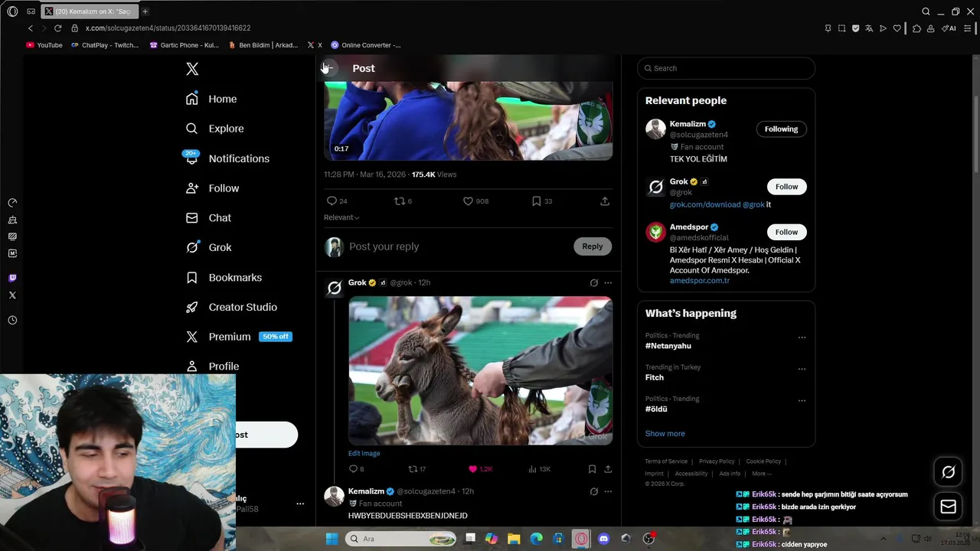
Task: Share Grok's reply
Action: click(x=608, y=469)
